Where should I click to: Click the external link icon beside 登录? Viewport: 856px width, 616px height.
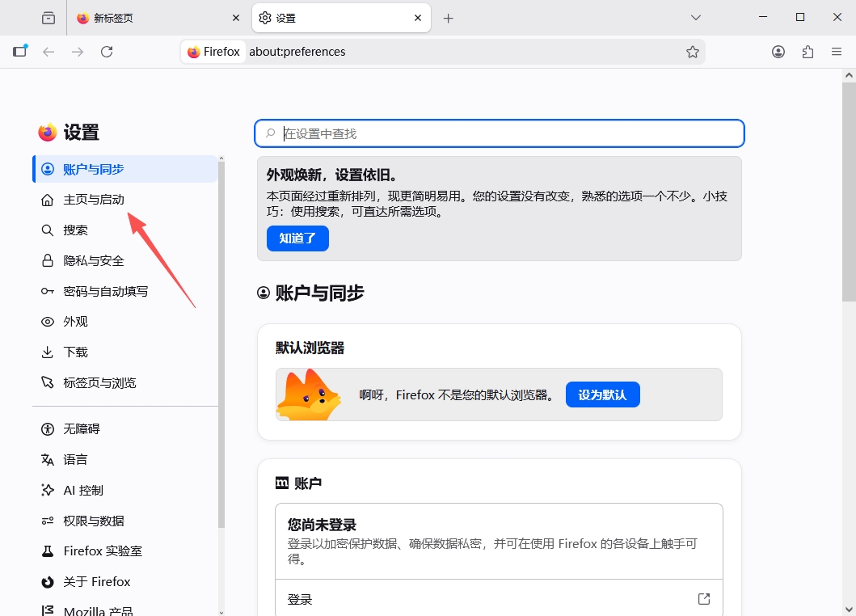click(x=704, y=598)
